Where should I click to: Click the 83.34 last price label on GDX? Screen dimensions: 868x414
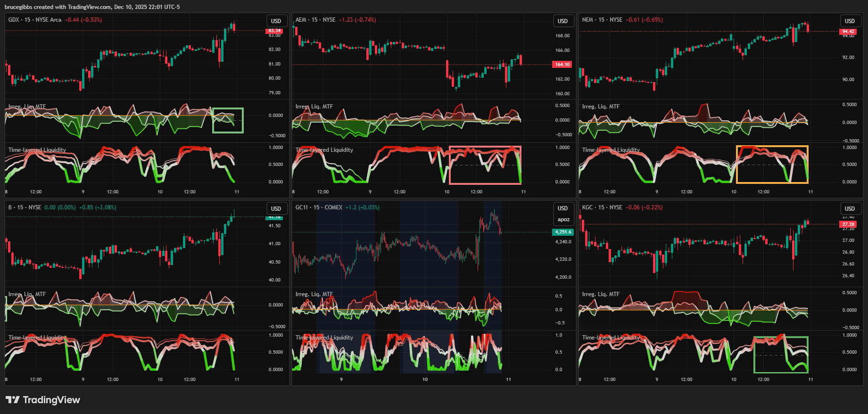coord(274,31)
